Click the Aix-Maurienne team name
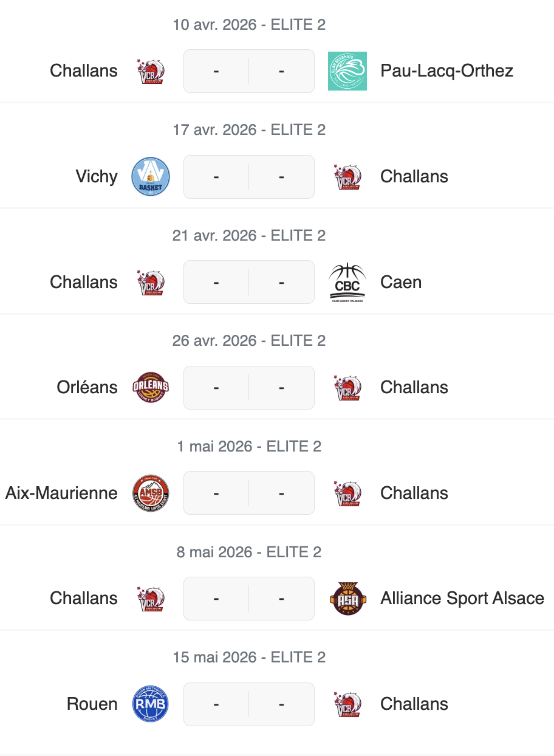554x756 pixels. [61, 493]
